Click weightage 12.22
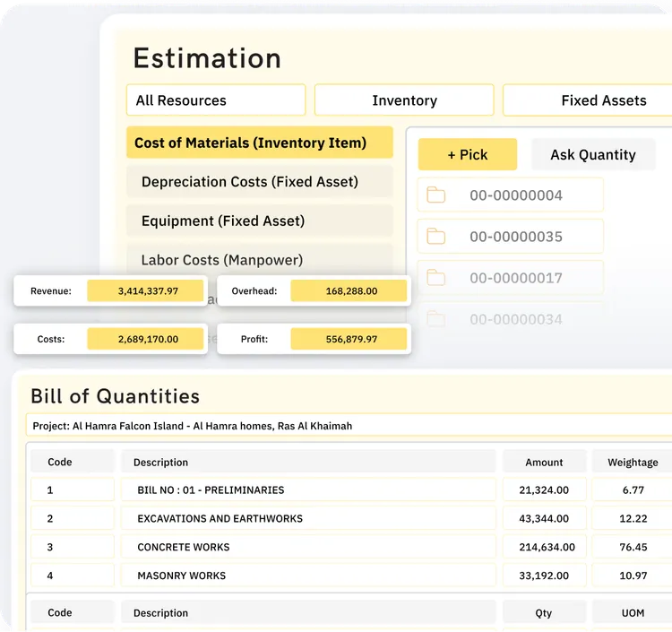The width and height of the screenshot is (672, 632). click(633, 518)
